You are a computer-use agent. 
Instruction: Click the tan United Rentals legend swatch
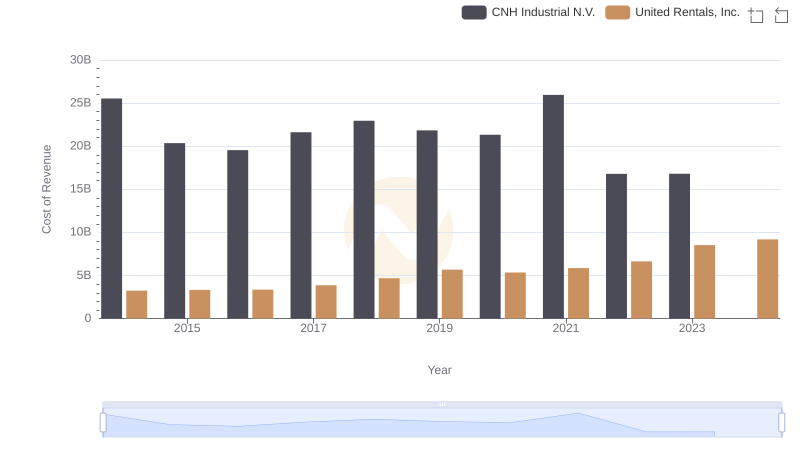click(617, 12)
